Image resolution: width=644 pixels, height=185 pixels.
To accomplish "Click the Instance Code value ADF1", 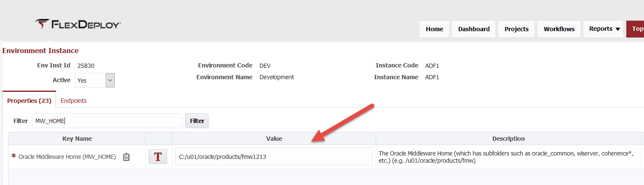I will tap(432, 66).
